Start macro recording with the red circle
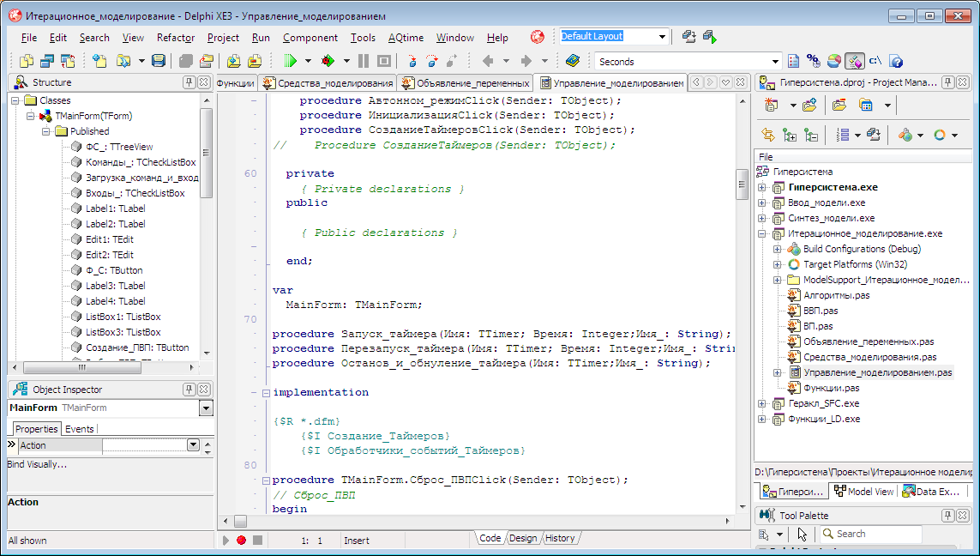 (241, 540)
